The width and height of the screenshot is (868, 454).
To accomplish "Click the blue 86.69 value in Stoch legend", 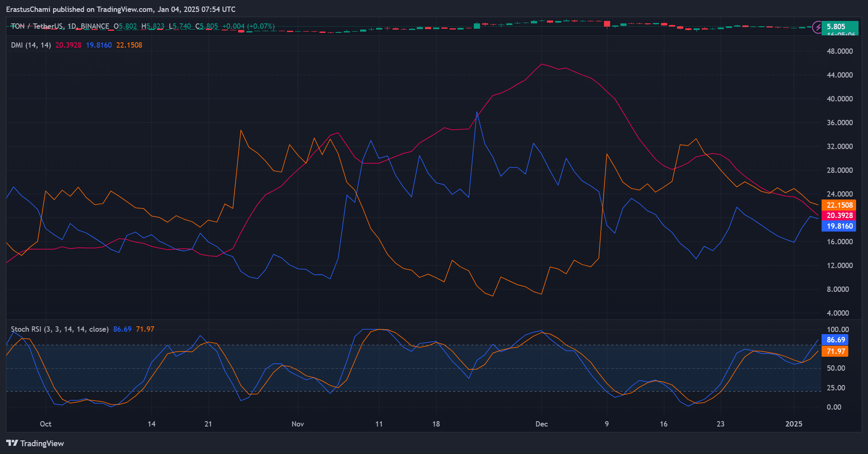I will pos(122,329).
